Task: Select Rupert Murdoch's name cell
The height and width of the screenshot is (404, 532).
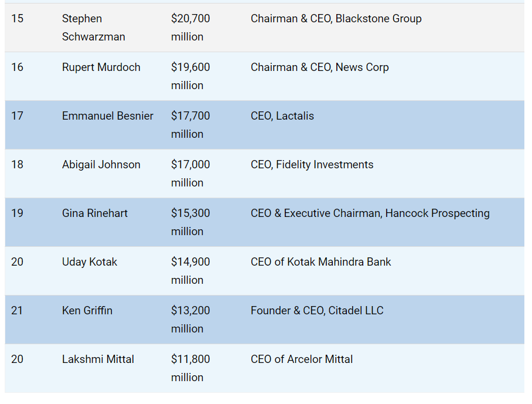Action: [x=101, y=67]
